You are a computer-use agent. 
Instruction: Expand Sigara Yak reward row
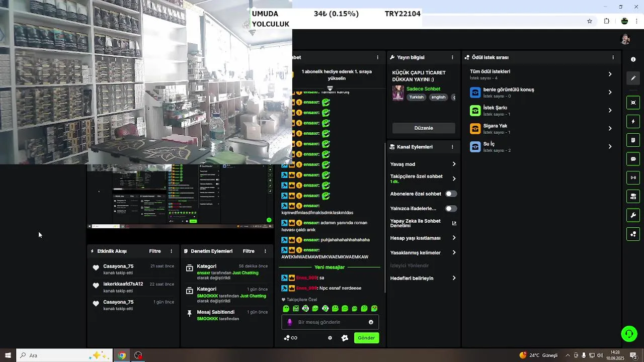click(x=541, y=129)
